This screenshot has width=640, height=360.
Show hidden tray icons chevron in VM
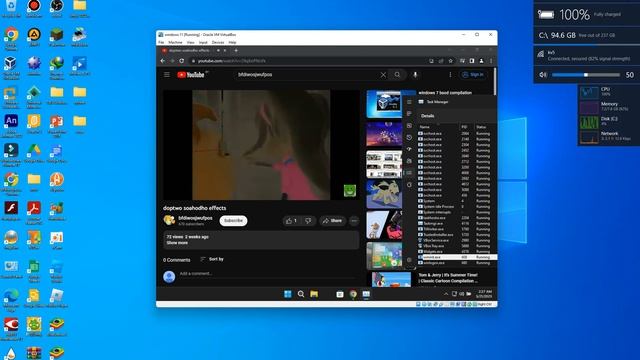[446, 294]
